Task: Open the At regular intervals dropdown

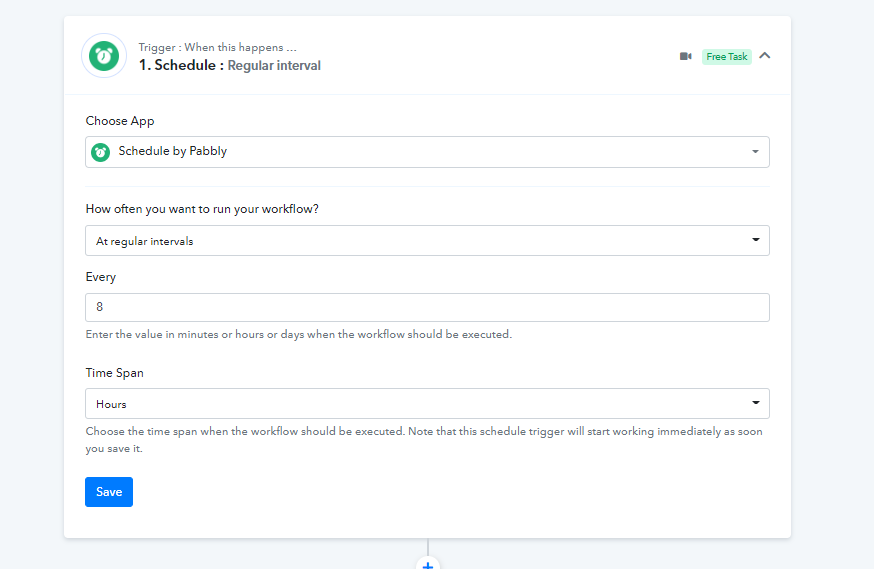Action: (x=427, y=241)
